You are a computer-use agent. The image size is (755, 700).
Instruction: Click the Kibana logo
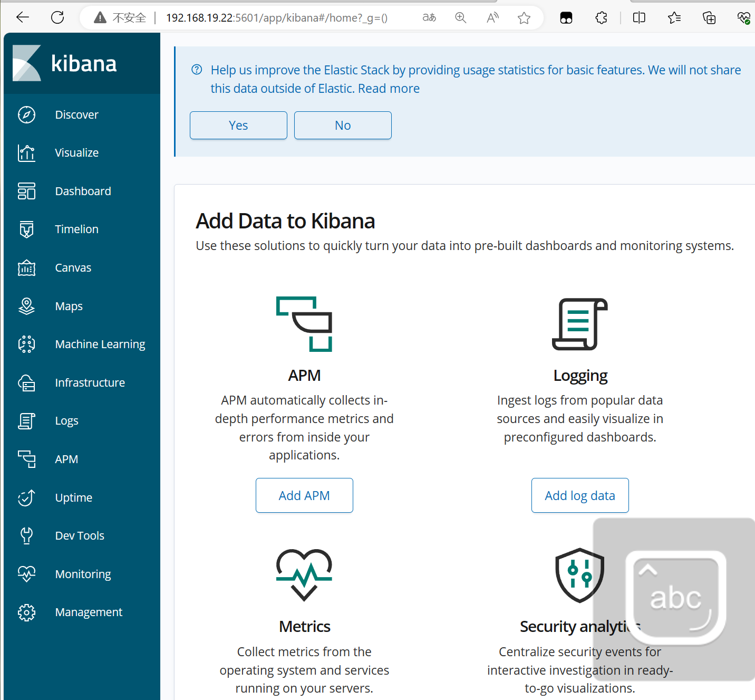click(27, 63)
